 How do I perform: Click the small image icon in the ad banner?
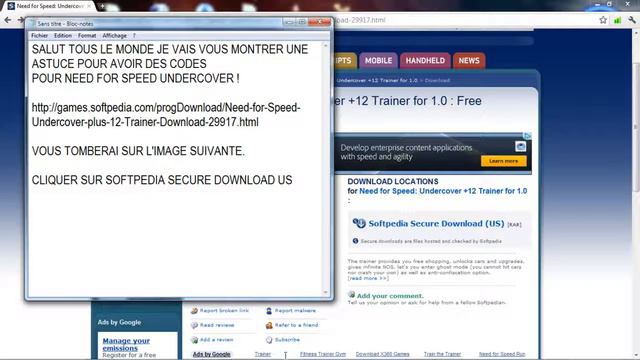coord(520,146)
